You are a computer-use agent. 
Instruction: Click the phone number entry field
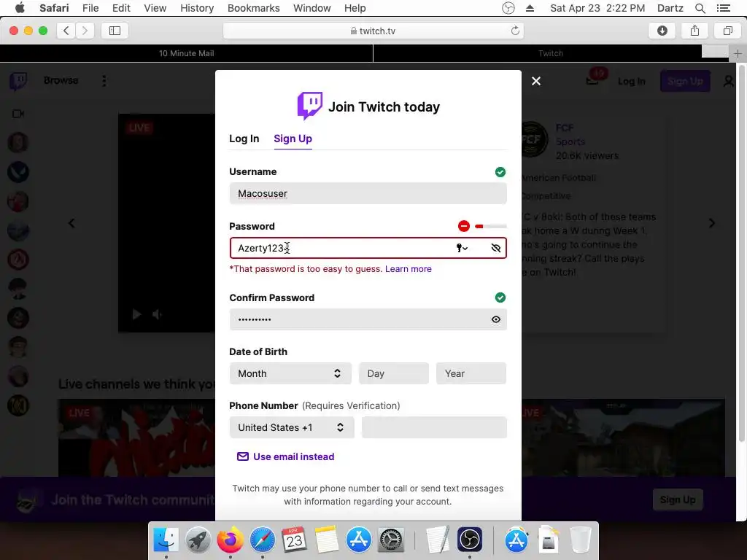tap(434, 427)
